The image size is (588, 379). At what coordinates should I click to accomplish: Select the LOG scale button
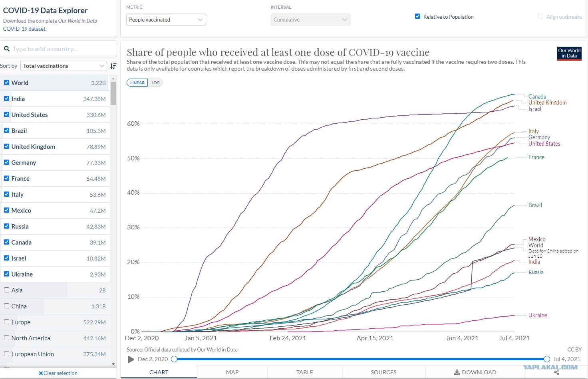pyautogui.click(x=155, y=83)
